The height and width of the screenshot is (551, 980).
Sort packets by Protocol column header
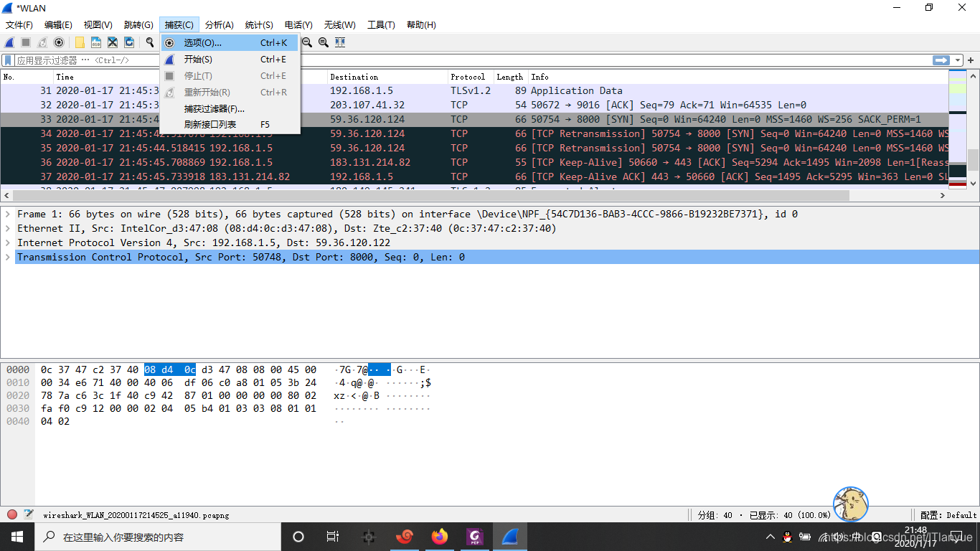(470, 77)
